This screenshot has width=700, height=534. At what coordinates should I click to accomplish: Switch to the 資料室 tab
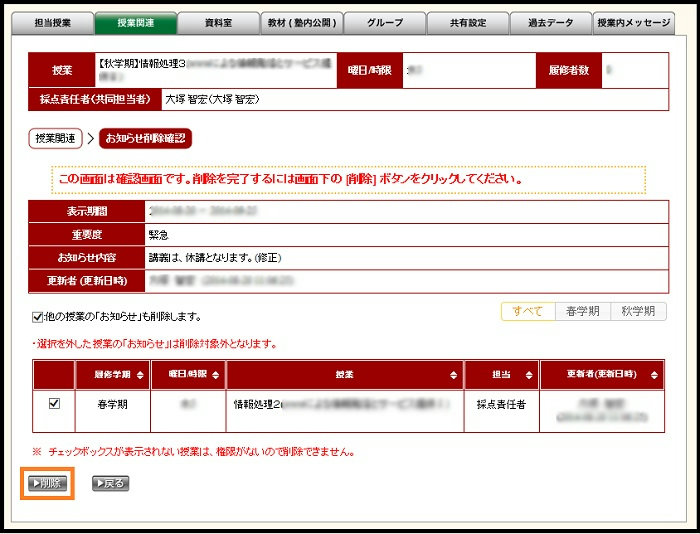click(218, 22)
